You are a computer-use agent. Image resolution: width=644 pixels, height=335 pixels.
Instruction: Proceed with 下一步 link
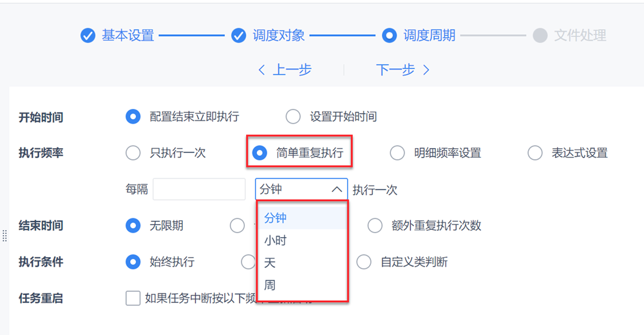pyautogui.click(x=402, y=70)
